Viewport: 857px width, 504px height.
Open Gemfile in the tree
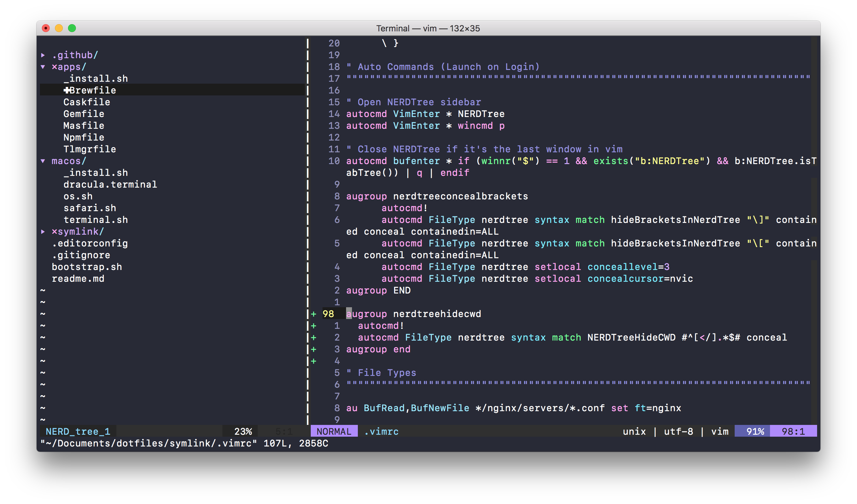[x=84, y=114]
